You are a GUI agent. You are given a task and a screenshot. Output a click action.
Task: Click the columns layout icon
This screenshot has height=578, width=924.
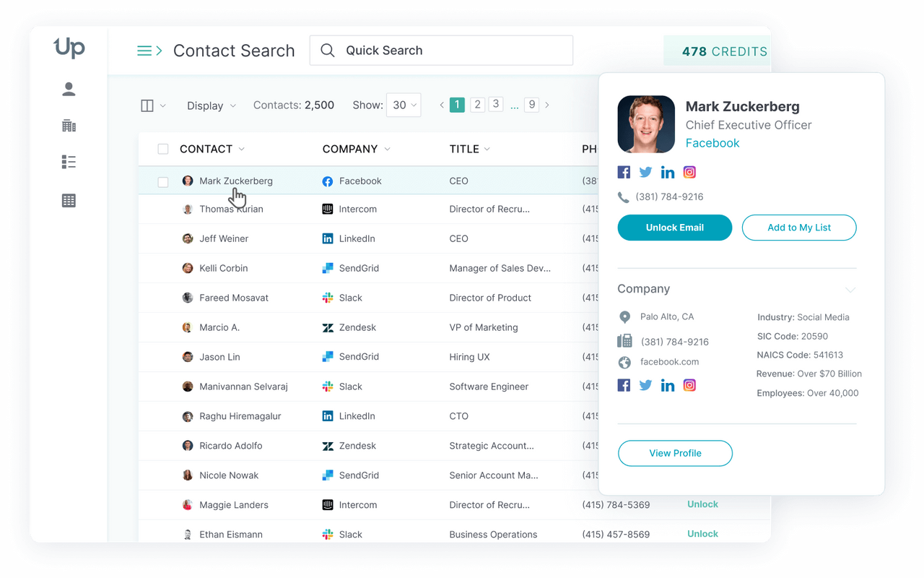147,105
